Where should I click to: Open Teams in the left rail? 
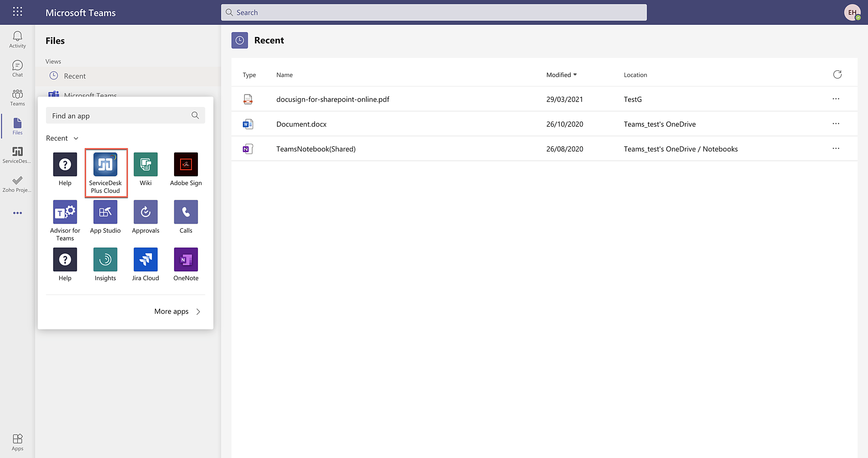[x=17, y=98]
